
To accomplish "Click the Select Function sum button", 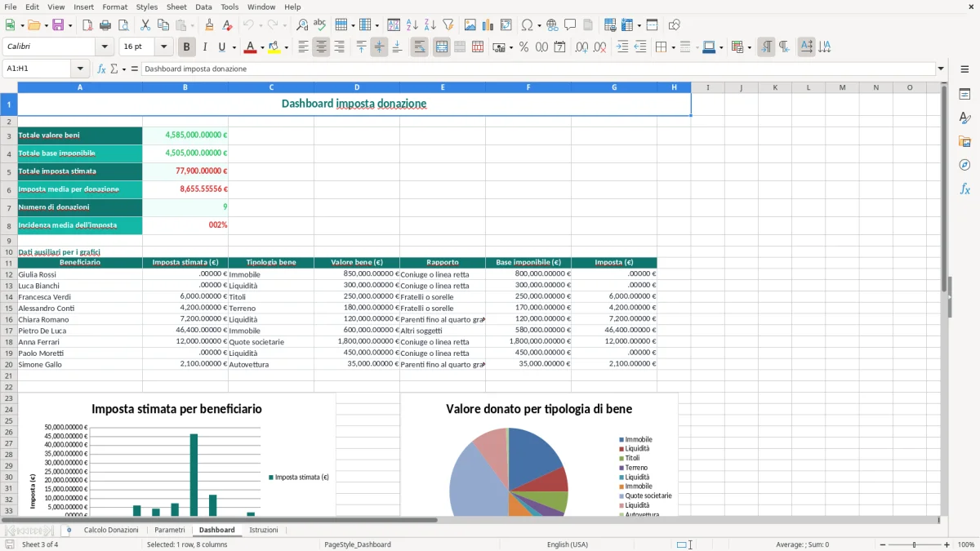I will click(x=114, y=69).
